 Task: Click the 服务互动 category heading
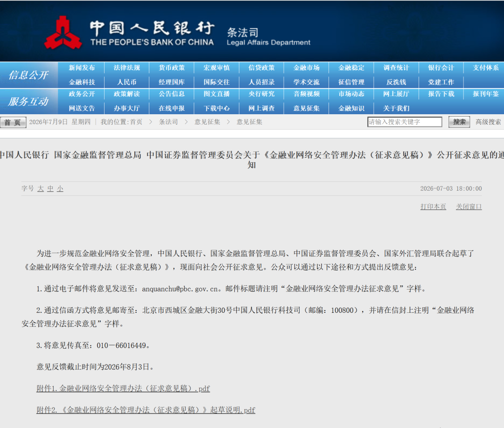point(28,102)
